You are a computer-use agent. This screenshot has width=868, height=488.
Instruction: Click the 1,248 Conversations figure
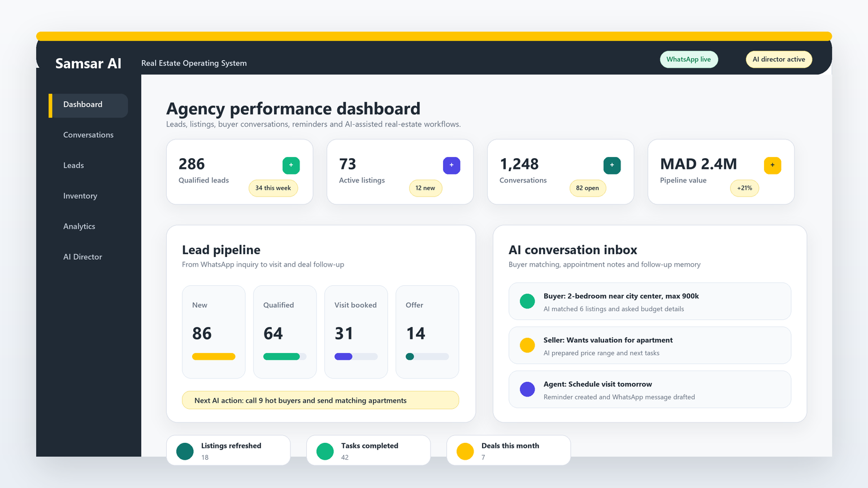[x=519, y=164]
